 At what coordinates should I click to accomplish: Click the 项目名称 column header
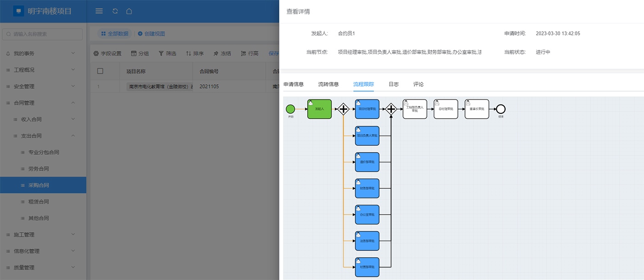click(x=136, y=71)
